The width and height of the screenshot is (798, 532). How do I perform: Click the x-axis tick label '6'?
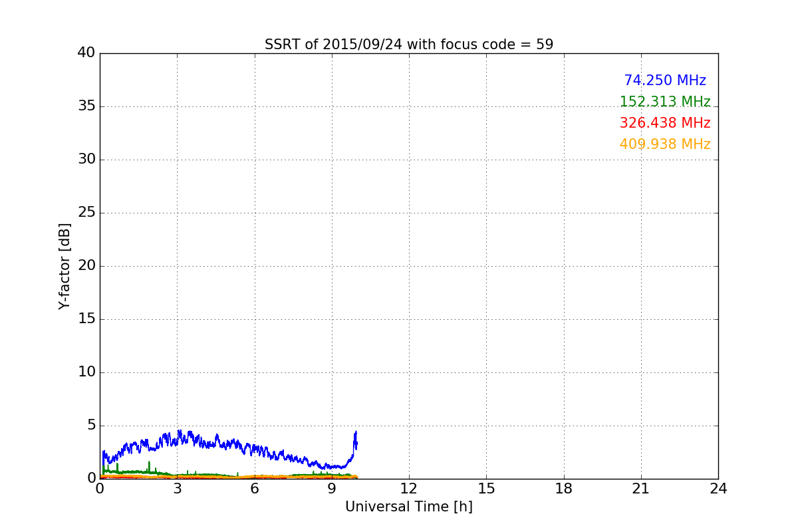(x=254, y=488)
